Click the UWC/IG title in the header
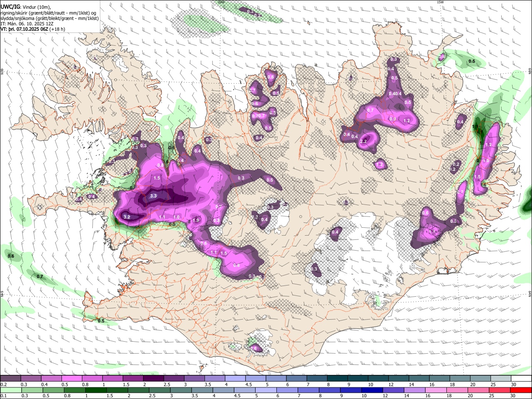The width and height of the screenshot is (532, 399). (10, 7)
